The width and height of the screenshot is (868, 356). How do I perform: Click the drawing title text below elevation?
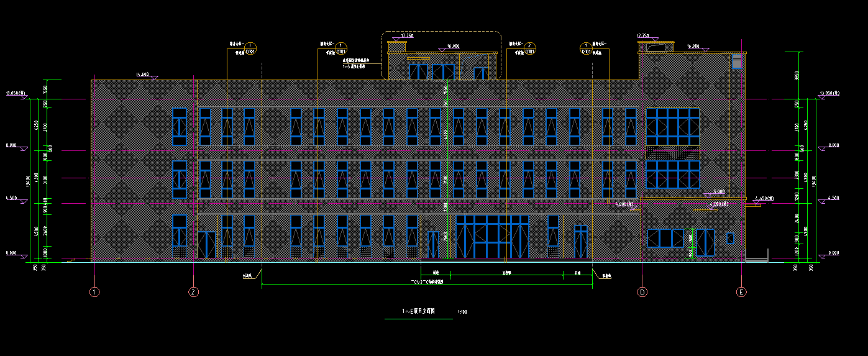click(418, 311)
